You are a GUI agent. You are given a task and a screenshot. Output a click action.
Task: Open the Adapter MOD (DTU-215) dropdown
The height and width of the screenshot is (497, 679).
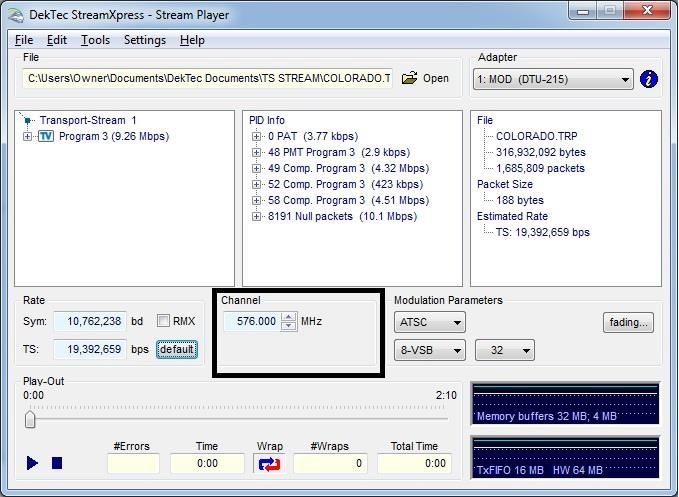click(553, 79)
